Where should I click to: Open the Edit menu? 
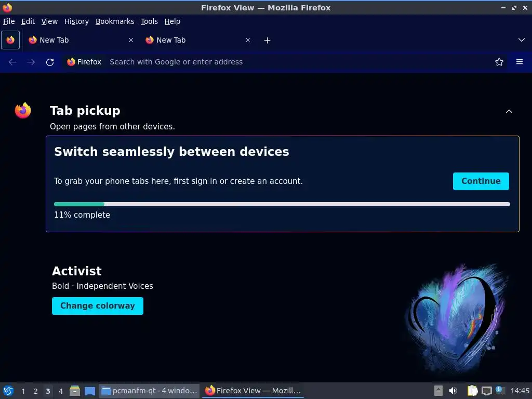pos(28,21)
